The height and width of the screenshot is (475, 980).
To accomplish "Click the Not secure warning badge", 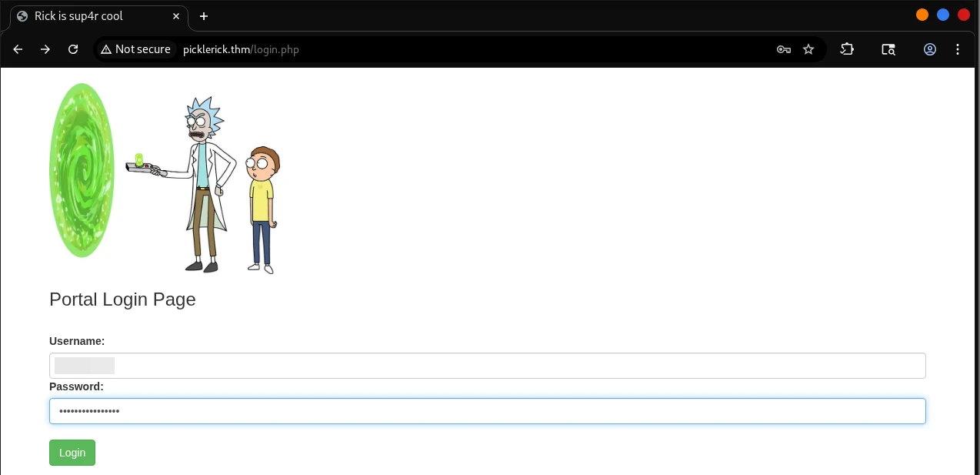I will pyautogui.click(x=135, y=49).
